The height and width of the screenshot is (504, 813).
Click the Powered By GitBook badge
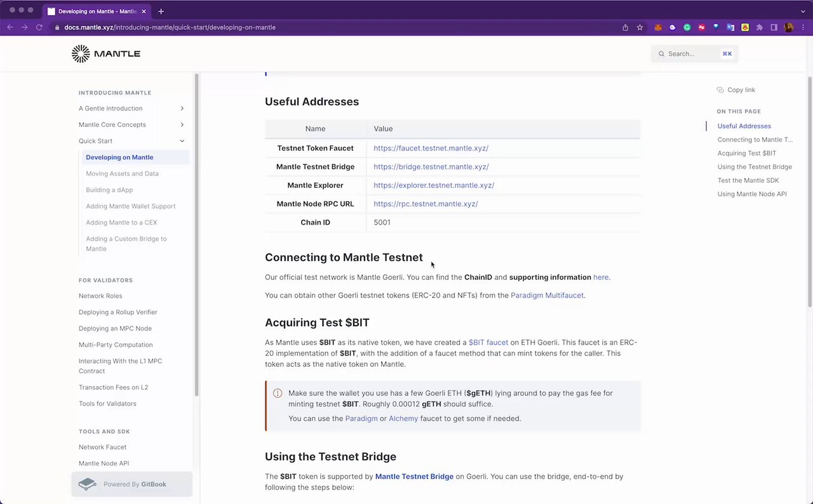131,484
